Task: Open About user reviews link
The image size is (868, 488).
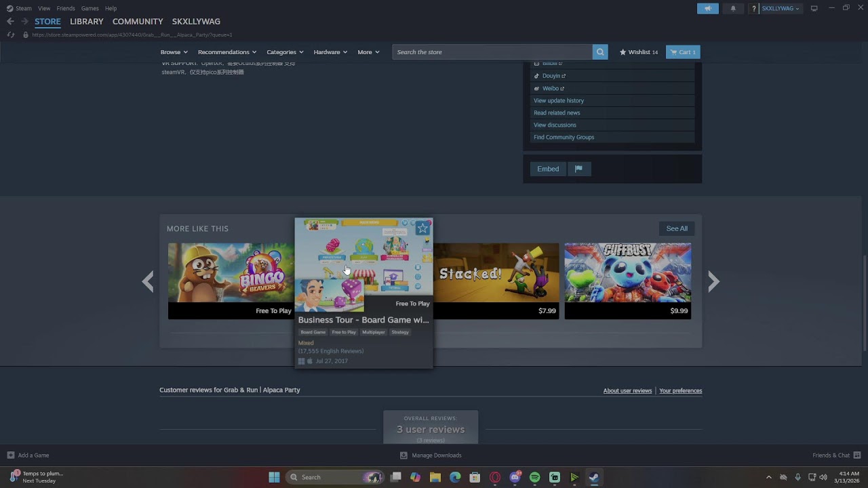Action: [x=627, y=391]
